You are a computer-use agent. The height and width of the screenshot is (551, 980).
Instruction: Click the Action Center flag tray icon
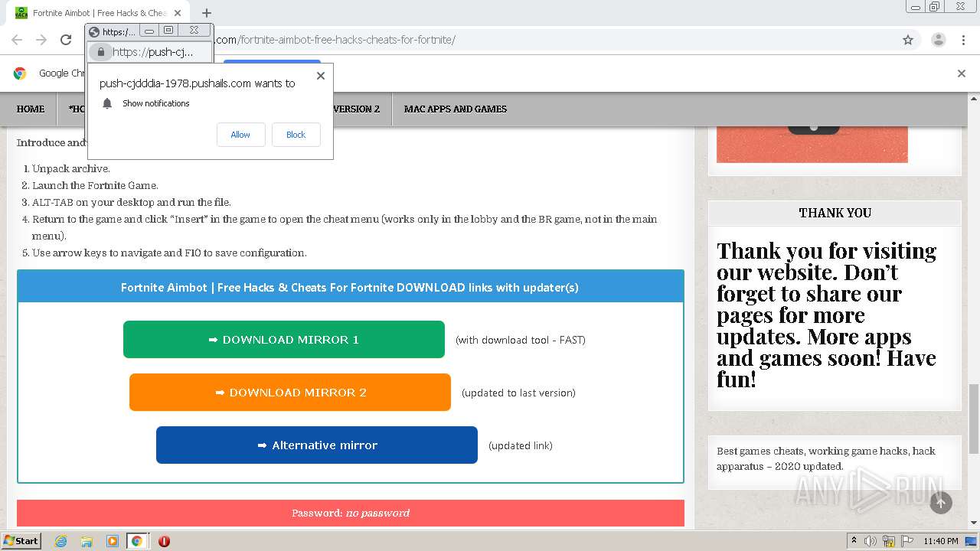point(907,541)
